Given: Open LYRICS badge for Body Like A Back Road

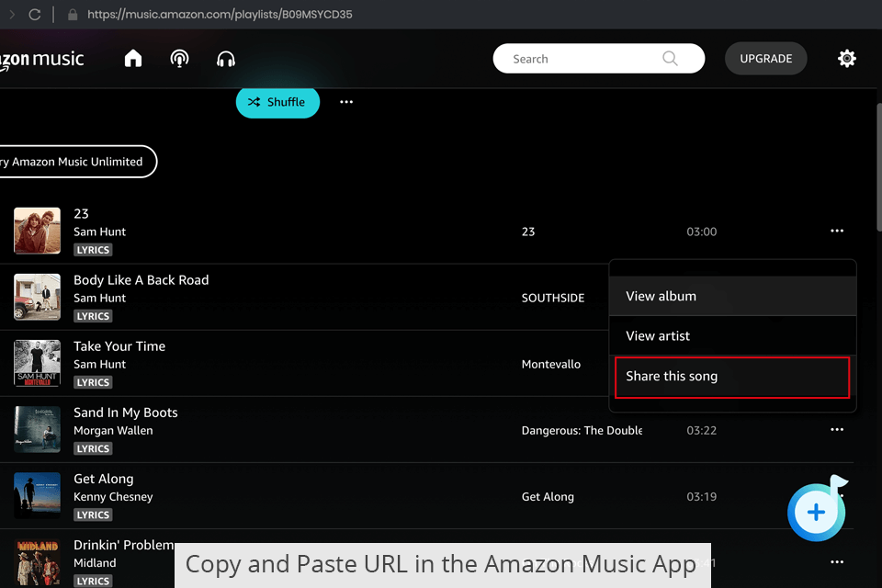Looking at the screenshot, I should point(93,316).
